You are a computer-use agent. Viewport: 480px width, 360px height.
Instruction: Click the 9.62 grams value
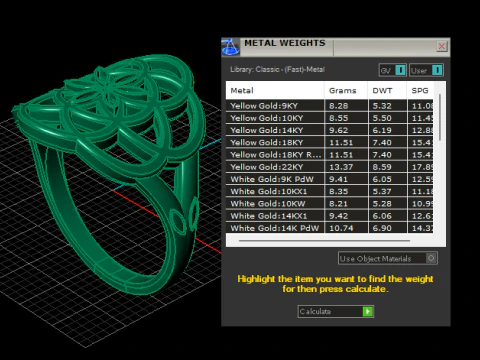tap(339, 130)
